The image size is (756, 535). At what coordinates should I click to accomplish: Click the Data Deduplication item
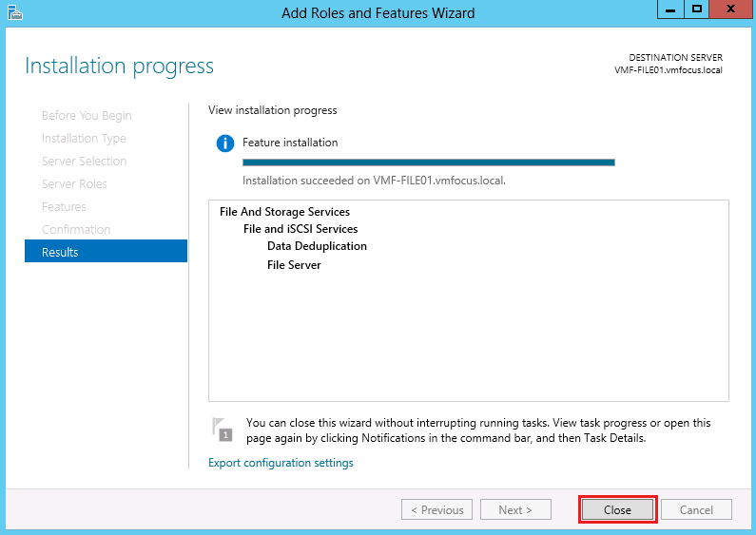point(317,246)
